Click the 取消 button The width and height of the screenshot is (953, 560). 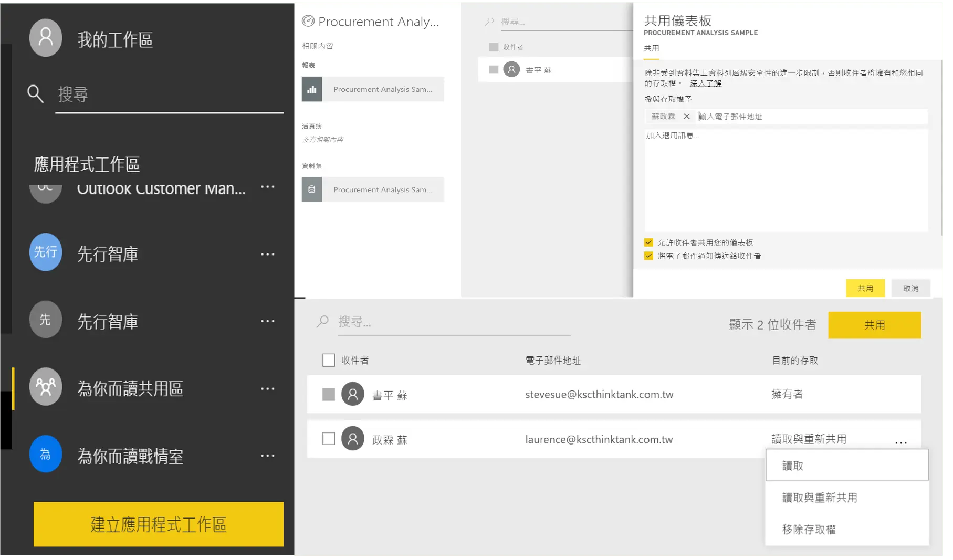pyautogui.click(x=912, y=289)
